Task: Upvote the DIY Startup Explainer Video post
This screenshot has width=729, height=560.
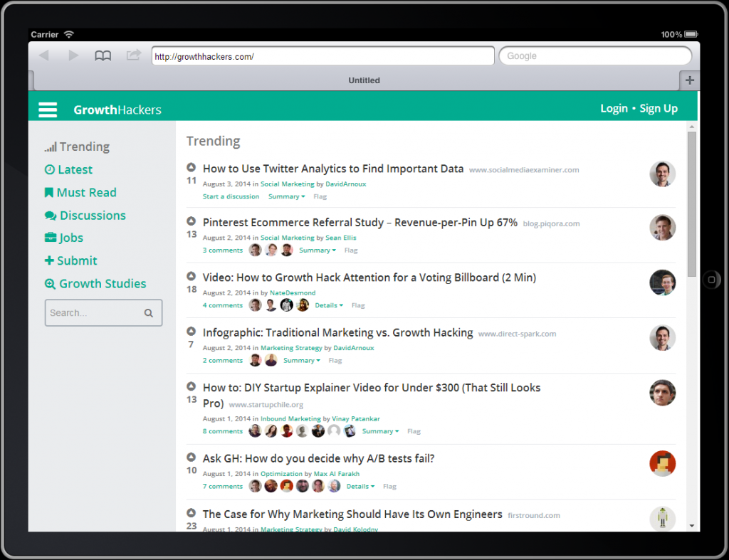Action: 191,386
